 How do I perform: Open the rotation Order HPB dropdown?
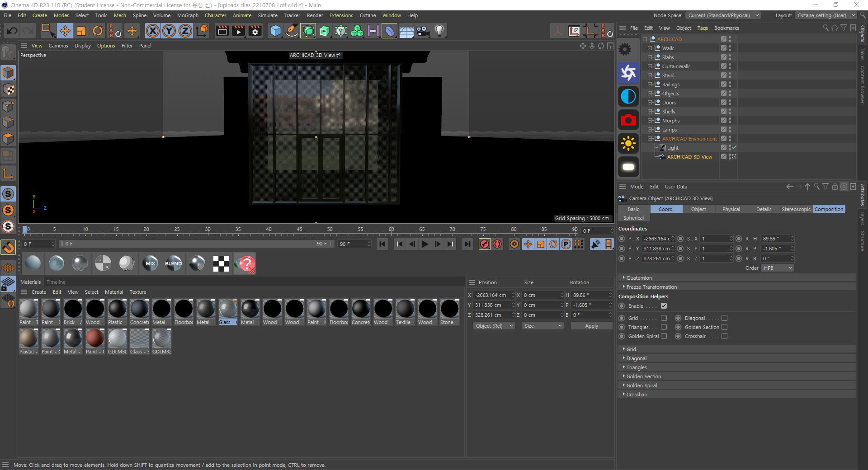[x=777, y=268]
